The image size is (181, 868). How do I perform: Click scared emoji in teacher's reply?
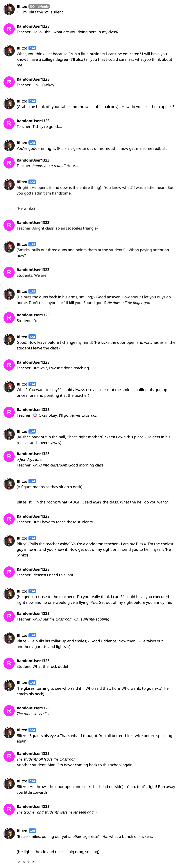click(35, 415)
